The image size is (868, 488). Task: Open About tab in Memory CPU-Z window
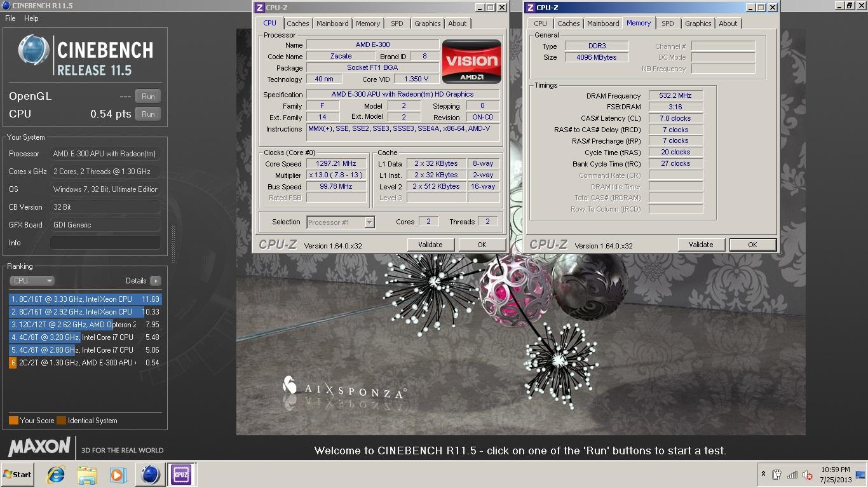click(x=728, y=24)
